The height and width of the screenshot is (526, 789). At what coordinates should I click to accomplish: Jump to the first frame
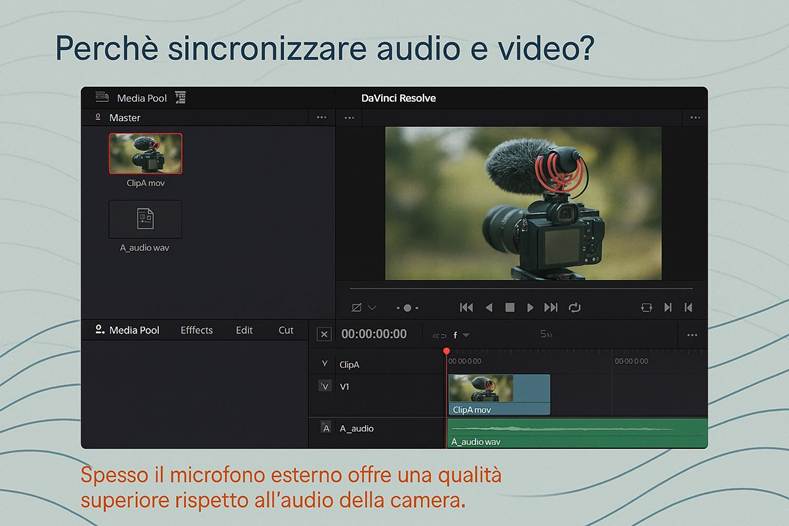click(x=466, y=307)
